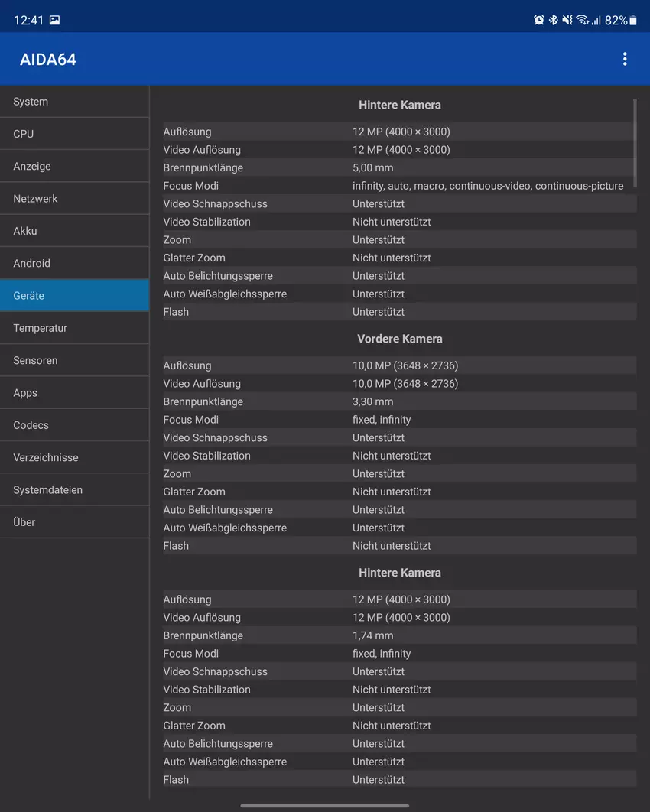Open the Codecs section

click(x=74, y=425)
